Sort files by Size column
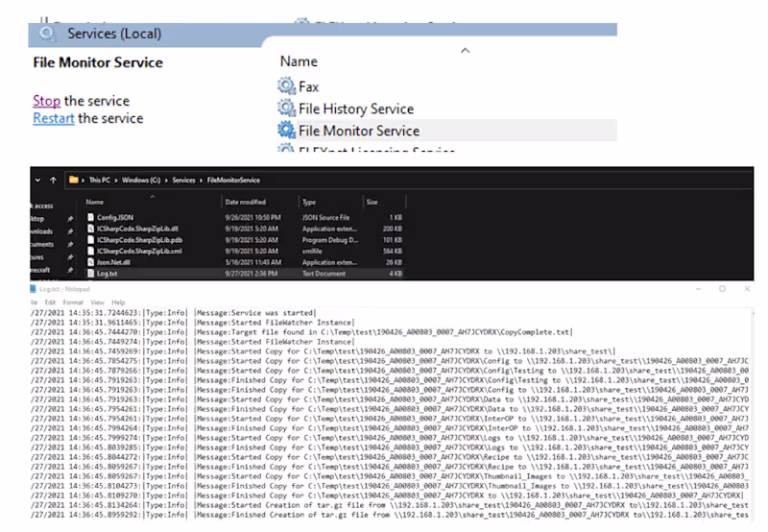Screen dimensions: 768x532 coord(372,203)
